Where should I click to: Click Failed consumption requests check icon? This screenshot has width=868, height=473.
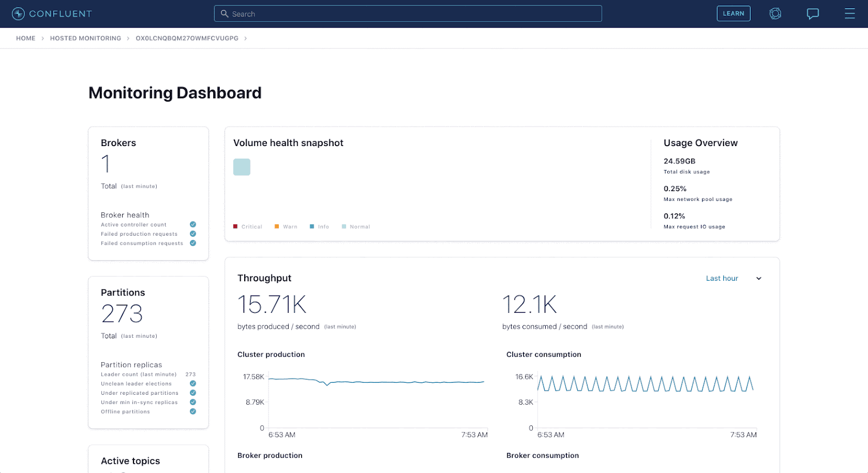193,243
